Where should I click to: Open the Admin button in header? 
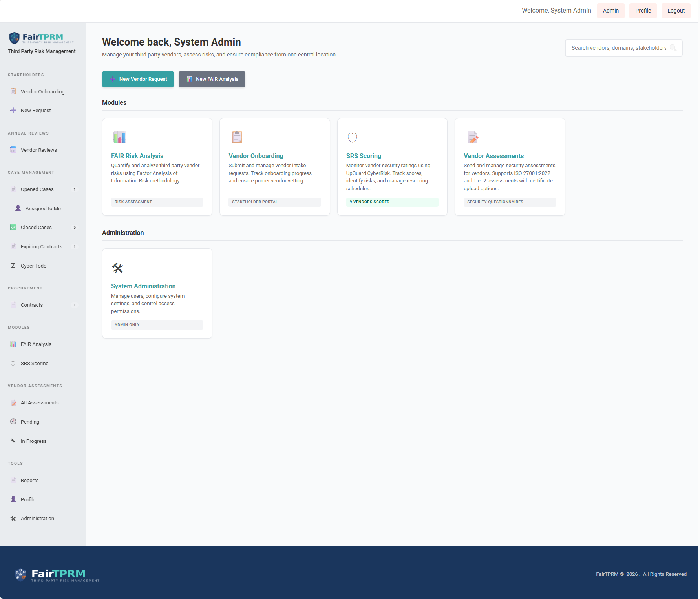[x=610, y=11]
